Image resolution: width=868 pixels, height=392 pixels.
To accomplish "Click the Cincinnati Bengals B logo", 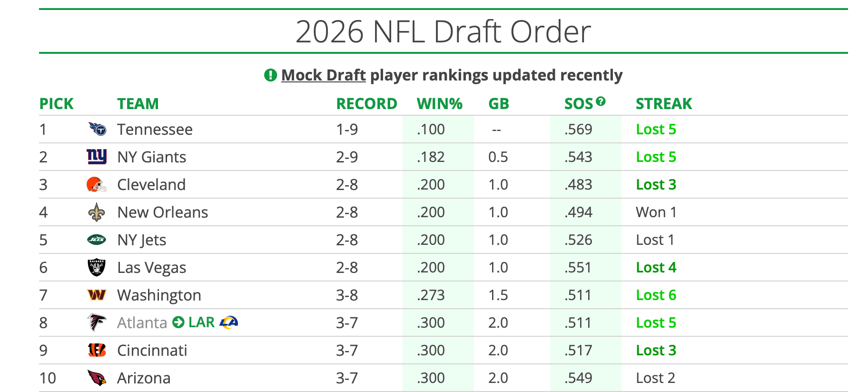I will click(x=97, y=350).
